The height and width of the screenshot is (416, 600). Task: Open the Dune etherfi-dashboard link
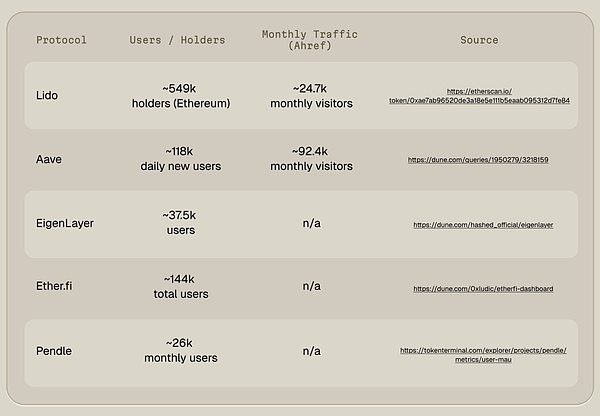(483, 289)
